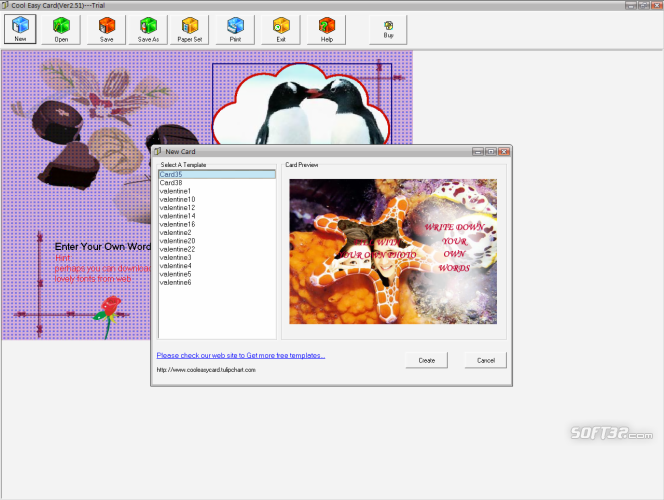
Task: Select the Card38 template
Action: [217, 182]
